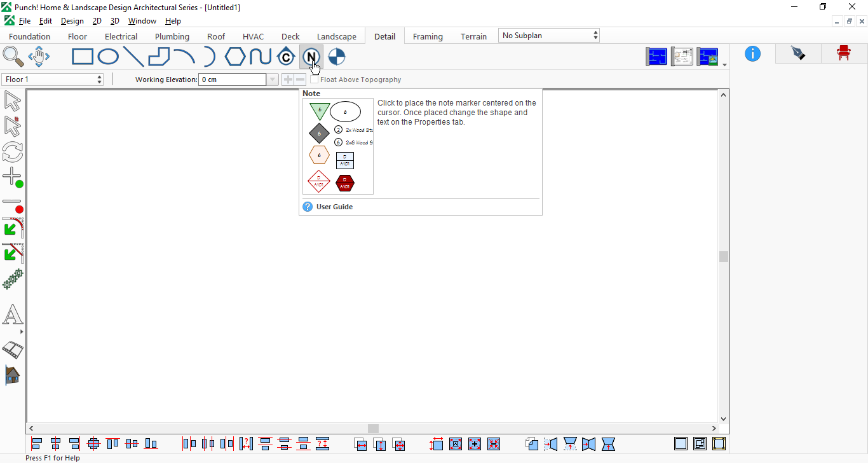Pick the Rectangle drawing tool

[x=83, y=57]
